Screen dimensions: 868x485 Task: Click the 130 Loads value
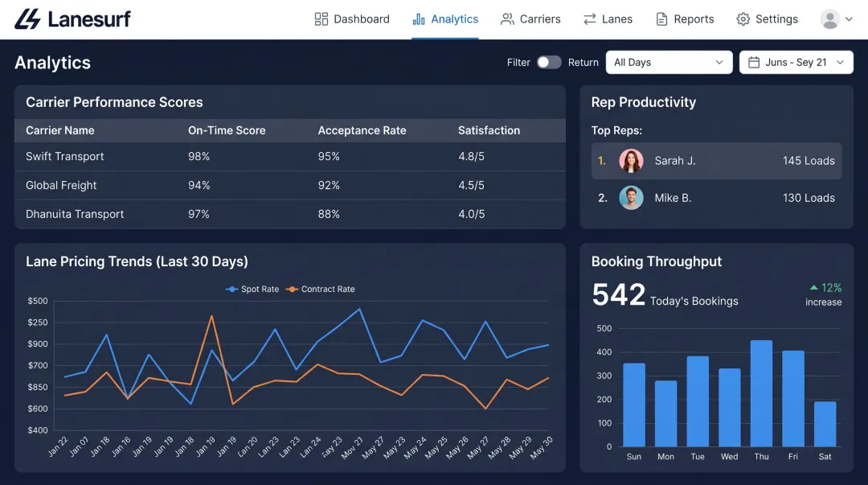point(809,198)
